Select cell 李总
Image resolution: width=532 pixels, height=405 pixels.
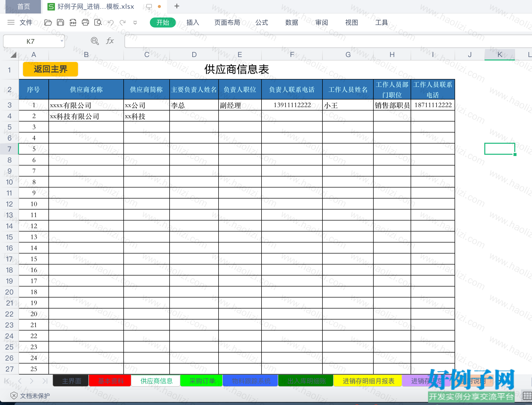[x=194, y=105]
